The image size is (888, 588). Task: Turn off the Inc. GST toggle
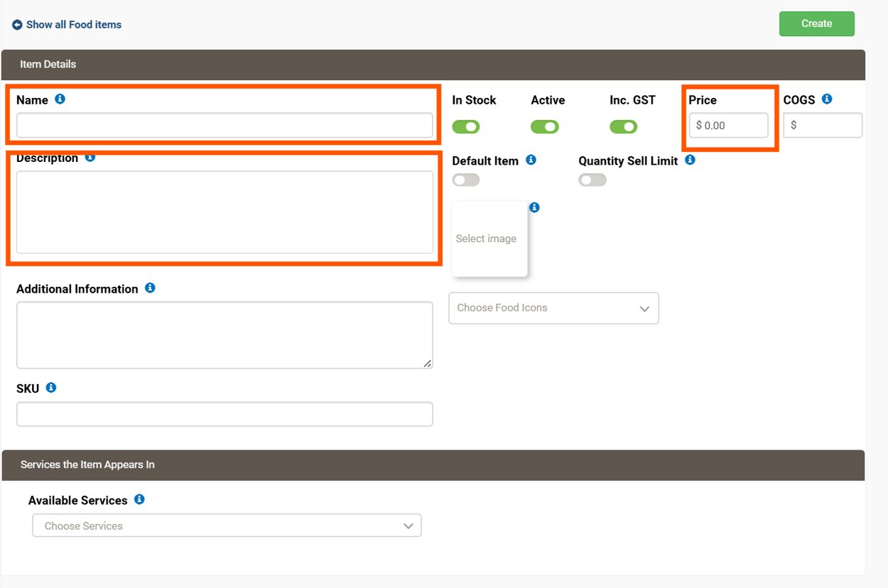click(x=624, y=127)
